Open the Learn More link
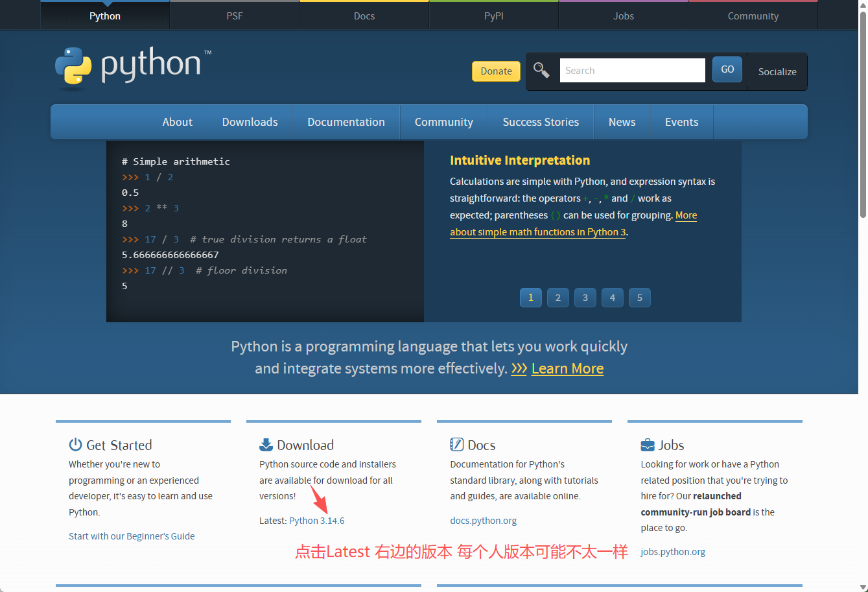The image size is (868, 592). [567, 369]
